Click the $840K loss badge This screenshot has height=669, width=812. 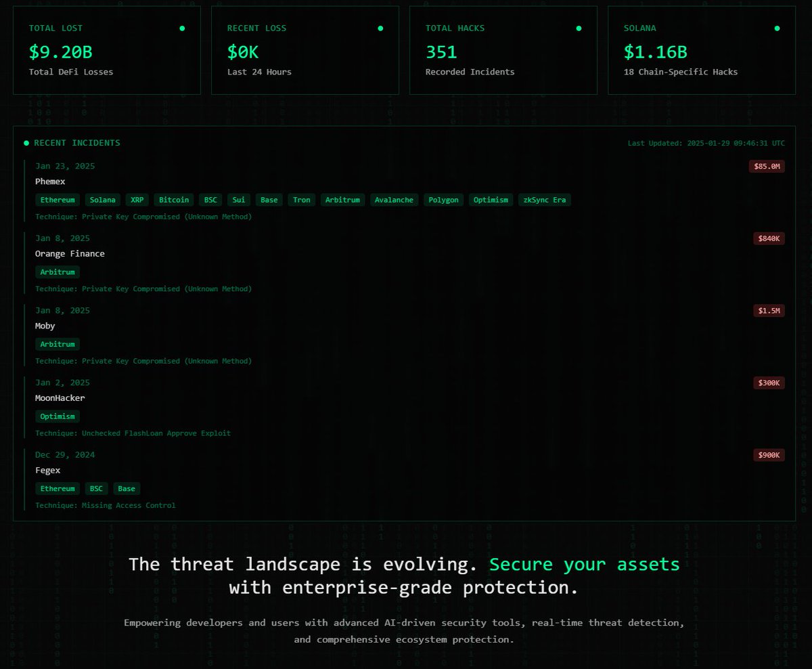[x=769, y=238]
